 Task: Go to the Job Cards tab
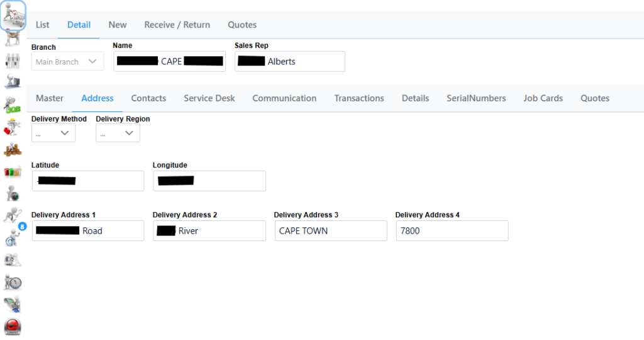click(x=543, y=98)
